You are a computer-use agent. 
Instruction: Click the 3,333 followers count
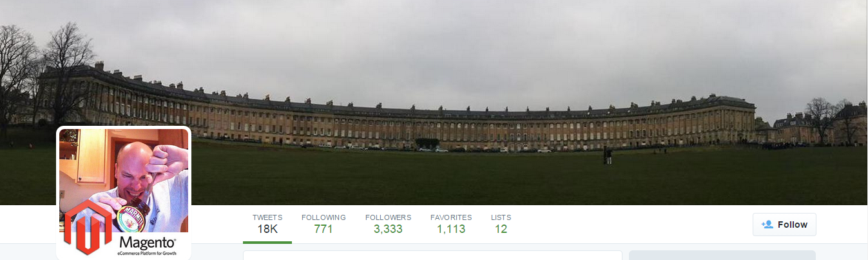388,229
